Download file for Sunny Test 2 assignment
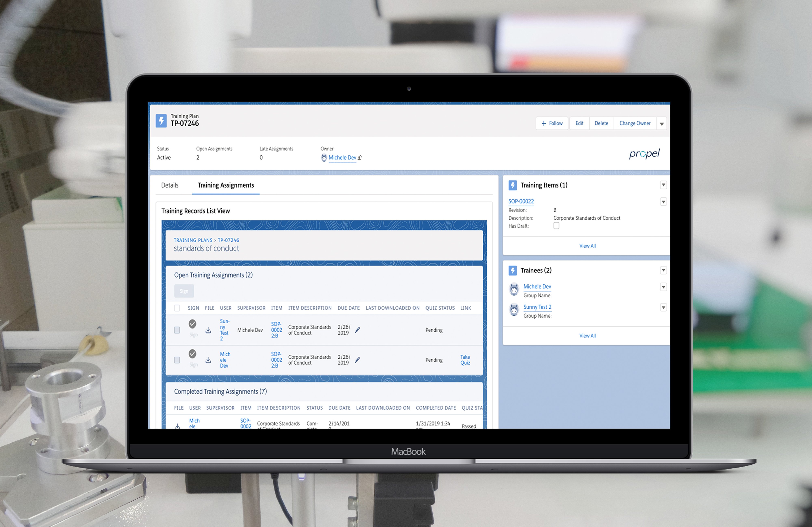 (x=208, y=330)
